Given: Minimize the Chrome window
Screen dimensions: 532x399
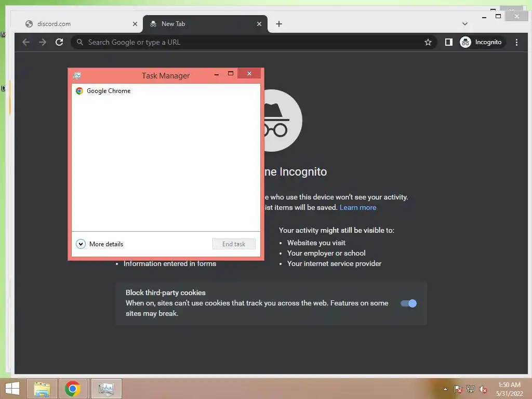Looking at the screenshot, I should (484, 17).
